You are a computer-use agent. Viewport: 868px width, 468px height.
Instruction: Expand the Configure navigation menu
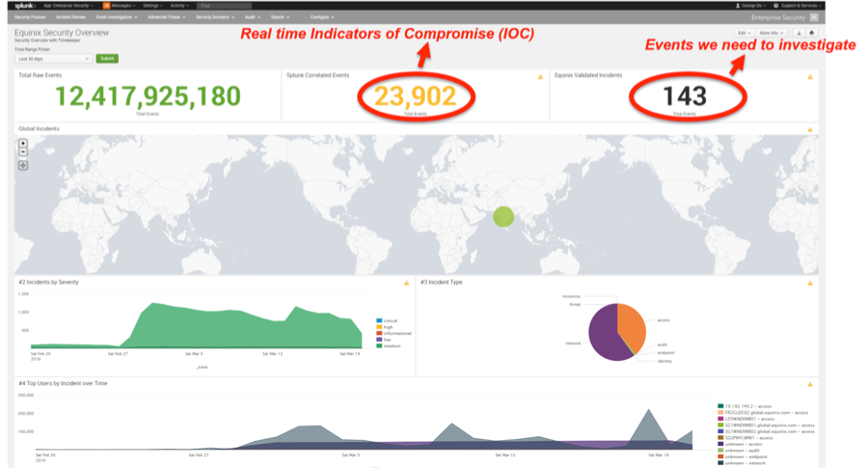pos(321,17)
